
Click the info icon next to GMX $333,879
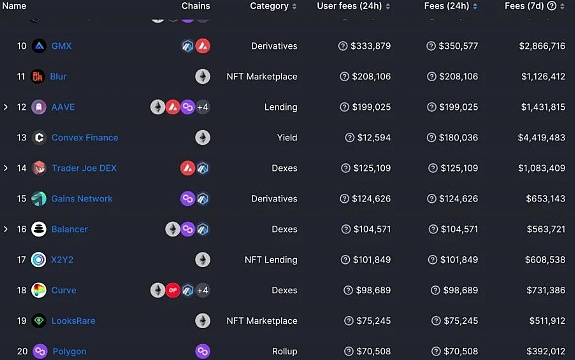(x=343, y=46)
